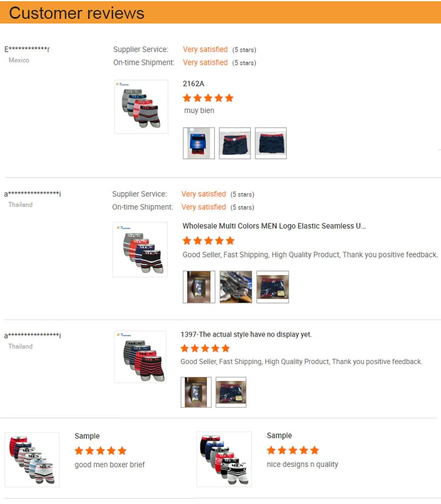Screen dimensions: 441x504
Task: Open the good men boxer brief sample image
Action: tap(32, 460)
